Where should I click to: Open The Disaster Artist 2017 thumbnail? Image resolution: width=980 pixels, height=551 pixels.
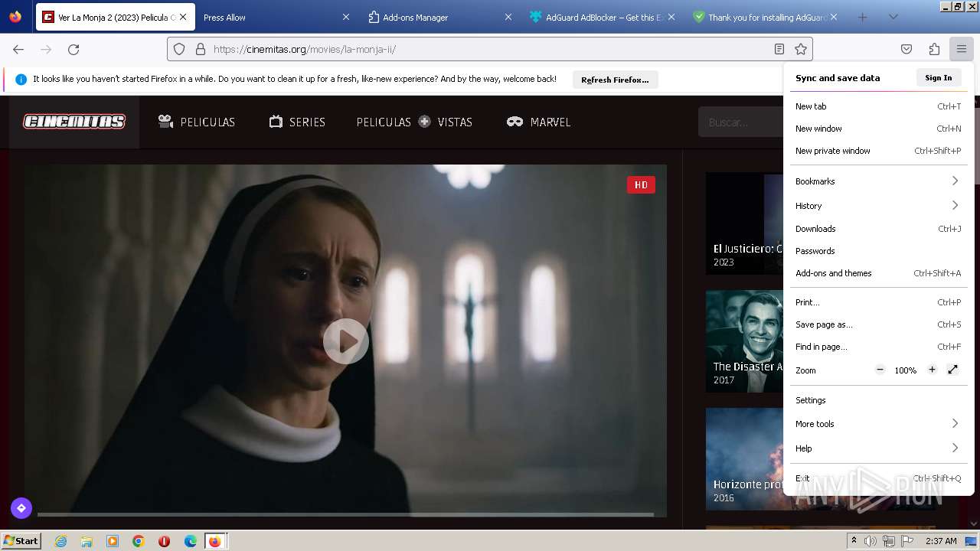[x=744, y=341]
